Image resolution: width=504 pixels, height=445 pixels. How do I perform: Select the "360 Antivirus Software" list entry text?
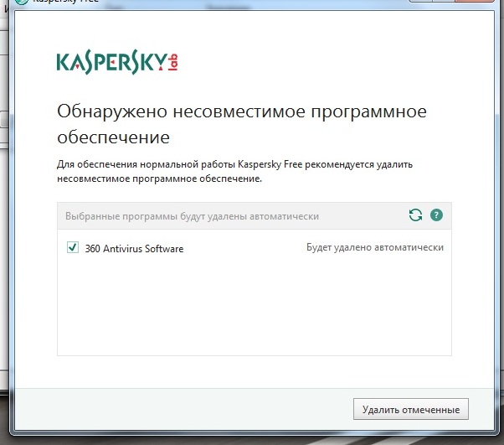[x=134, y=249]
